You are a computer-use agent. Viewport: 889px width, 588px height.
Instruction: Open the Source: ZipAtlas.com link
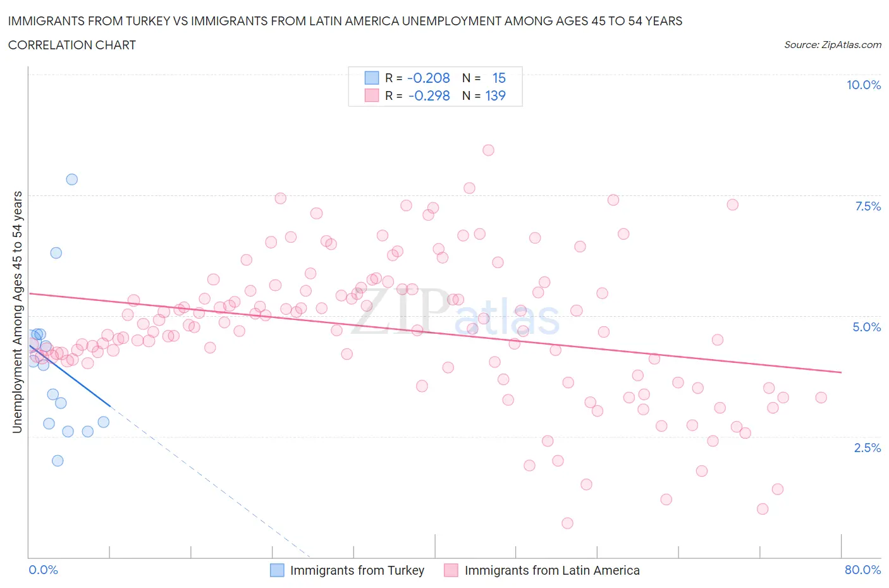pyautogui.click(x=832, y=45)
